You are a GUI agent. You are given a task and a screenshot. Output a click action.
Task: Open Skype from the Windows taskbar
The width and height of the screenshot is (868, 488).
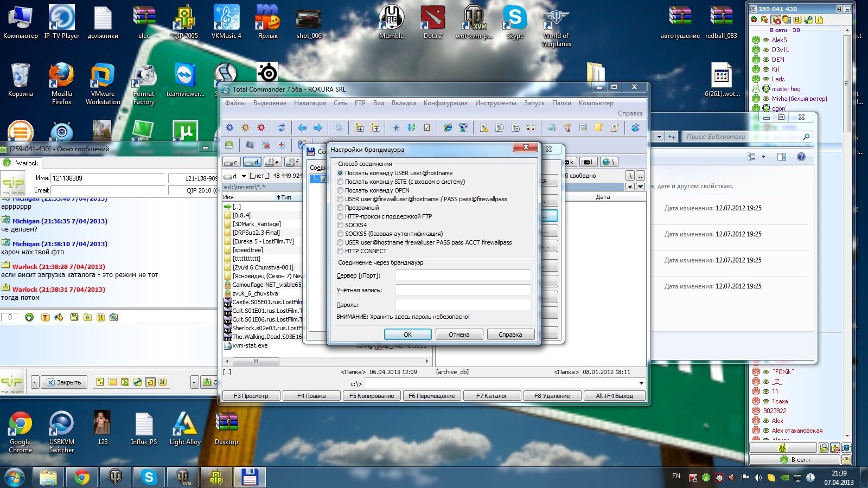(x=149, y=477)
